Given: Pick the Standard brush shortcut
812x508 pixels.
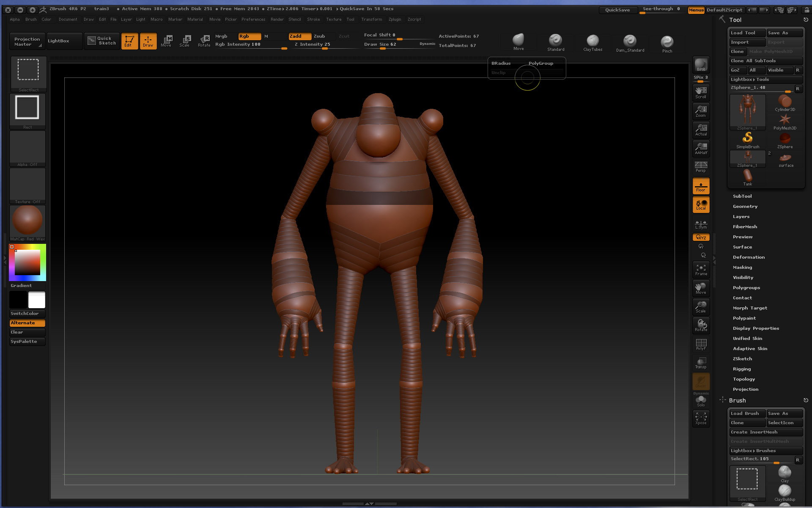Looking at the screenshot, I should point(555,43).
